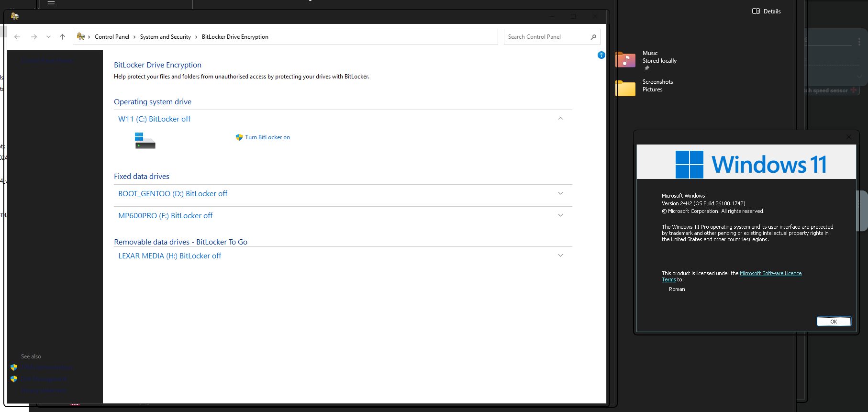Open three-dot menu in background sensor window
The height and width of the screenshot is (412, 868).
pos(859,42)
